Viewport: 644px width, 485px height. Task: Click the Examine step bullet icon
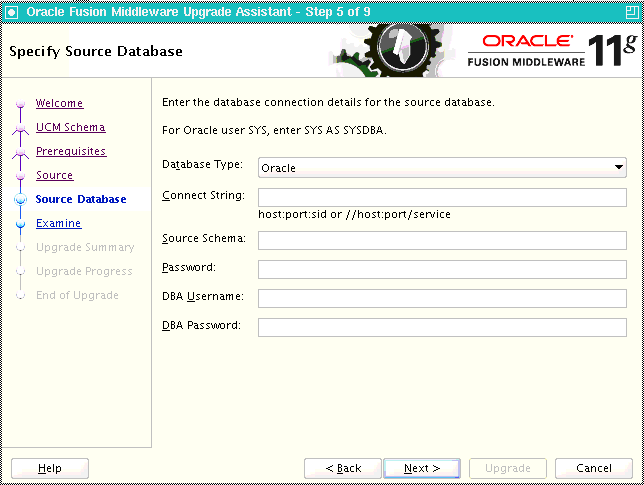tap(21, 224)
